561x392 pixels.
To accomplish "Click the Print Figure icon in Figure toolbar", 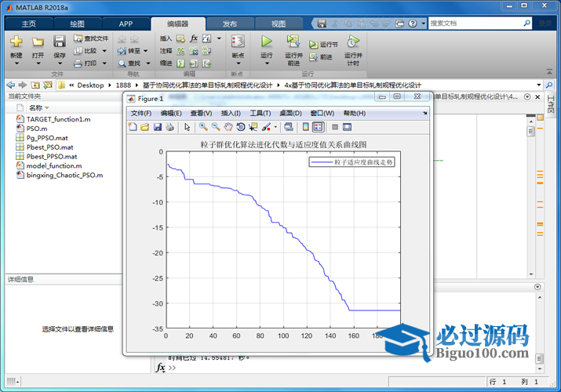I will [x=170, y=126].
